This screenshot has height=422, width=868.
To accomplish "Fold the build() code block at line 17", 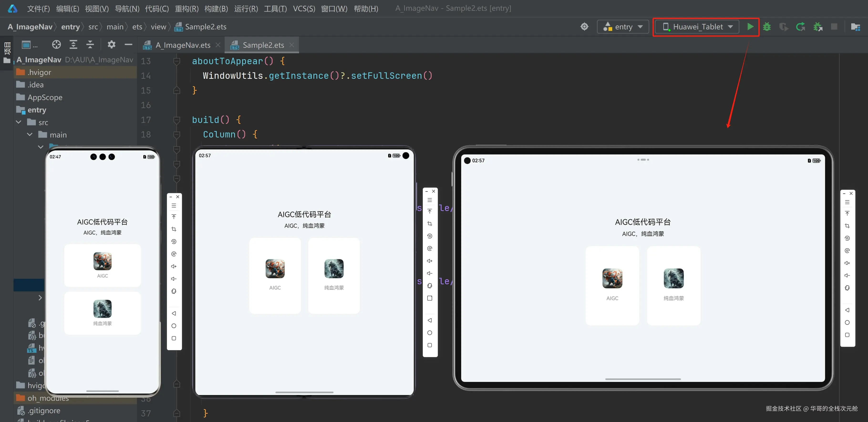I will [176, 120].
